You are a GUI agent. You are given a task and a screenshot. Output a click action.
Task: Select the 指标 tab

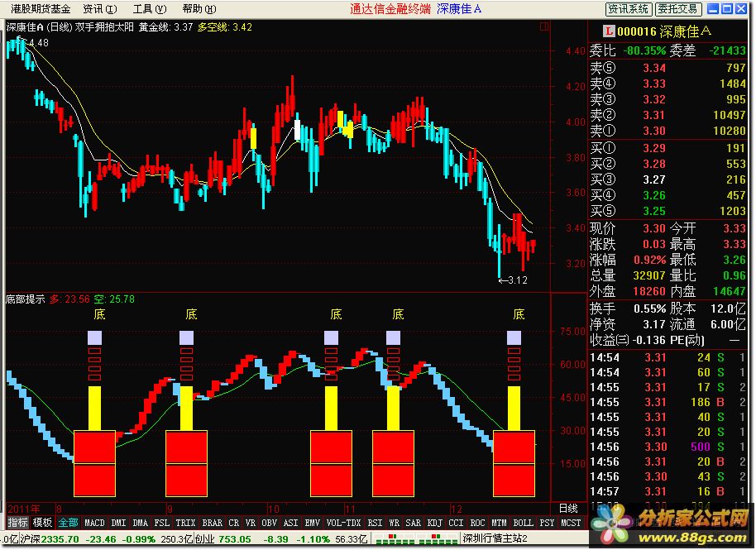click(x=18, y=523)
